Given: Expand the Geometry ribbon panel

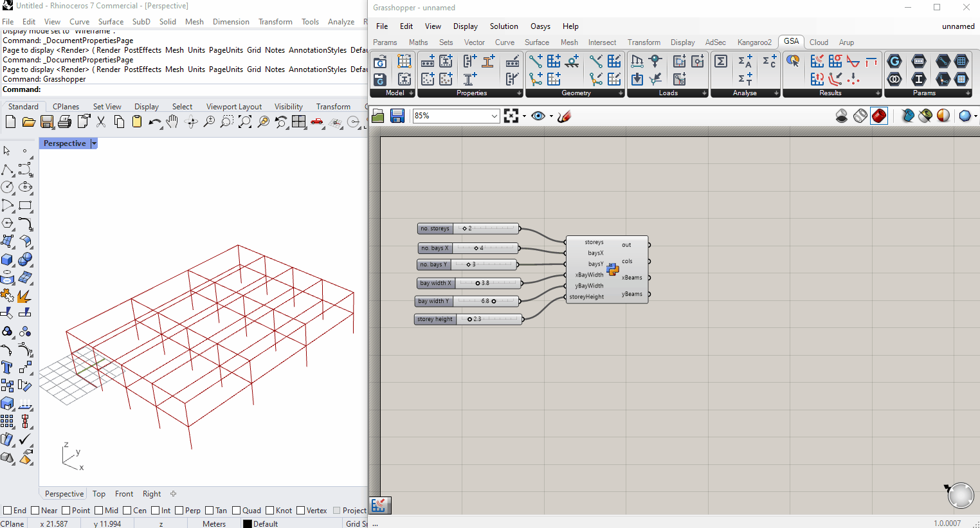Looking at the screenshot, I should [621, 93].
